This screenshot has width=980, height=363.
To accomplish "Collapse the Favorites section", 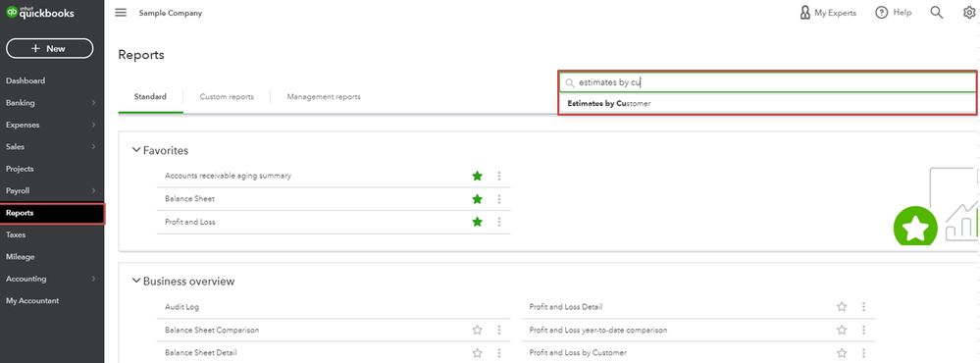I will click(136, 150).
